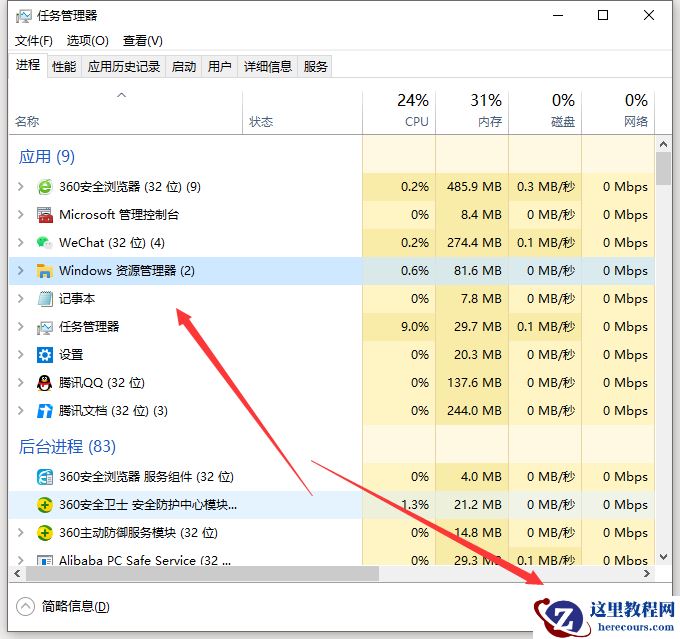Screen dimensions: 680x639
Task: Open the 查看(V) menu
Action: 143,41
